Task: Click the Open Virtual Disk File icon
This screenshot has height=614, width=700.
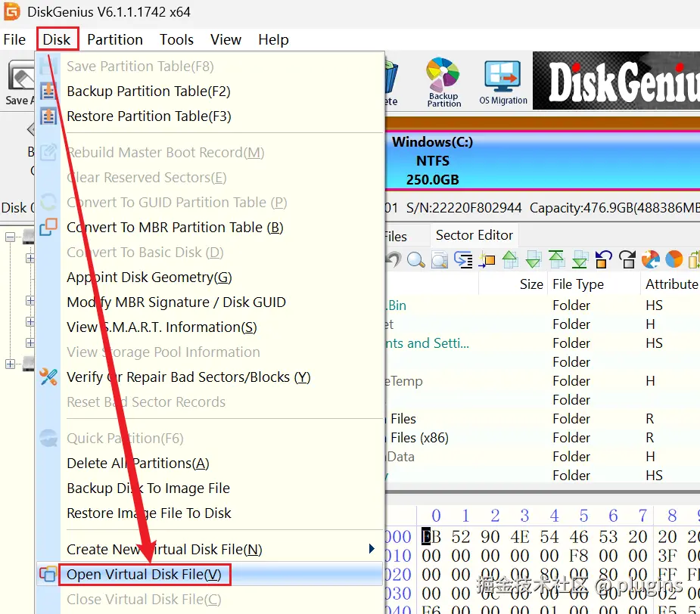Action: coord(48,574)
